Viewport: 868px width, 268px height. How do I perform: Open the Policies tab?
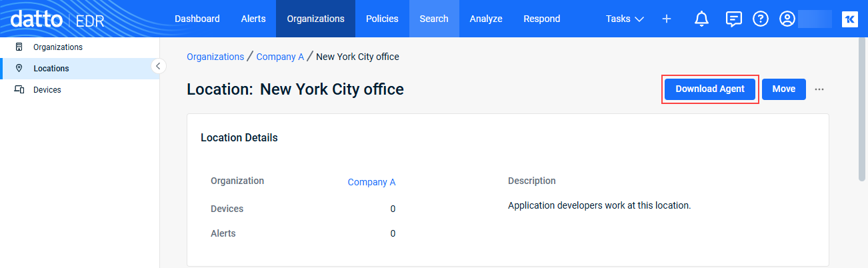382,19
